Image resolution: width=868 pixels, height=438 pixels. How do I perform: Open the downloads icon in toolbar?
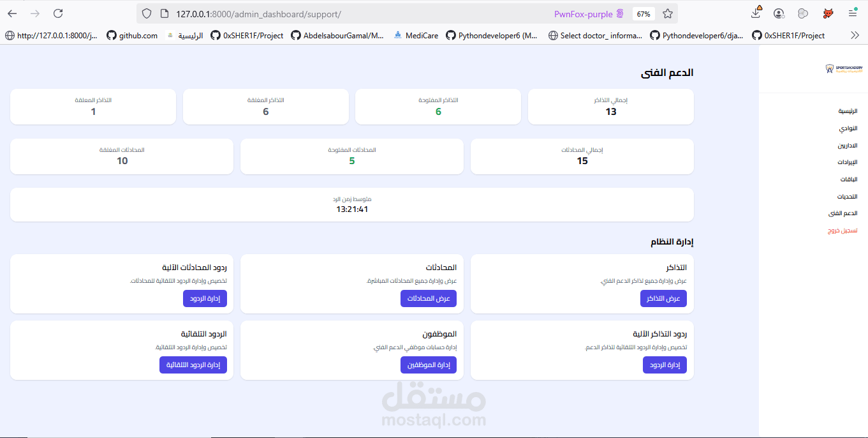(756, 13)
